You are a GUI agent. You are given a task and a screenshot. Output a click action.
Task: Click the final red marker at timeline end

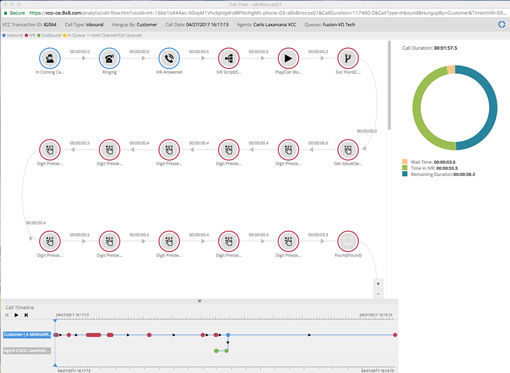click(x=395, y=335)
